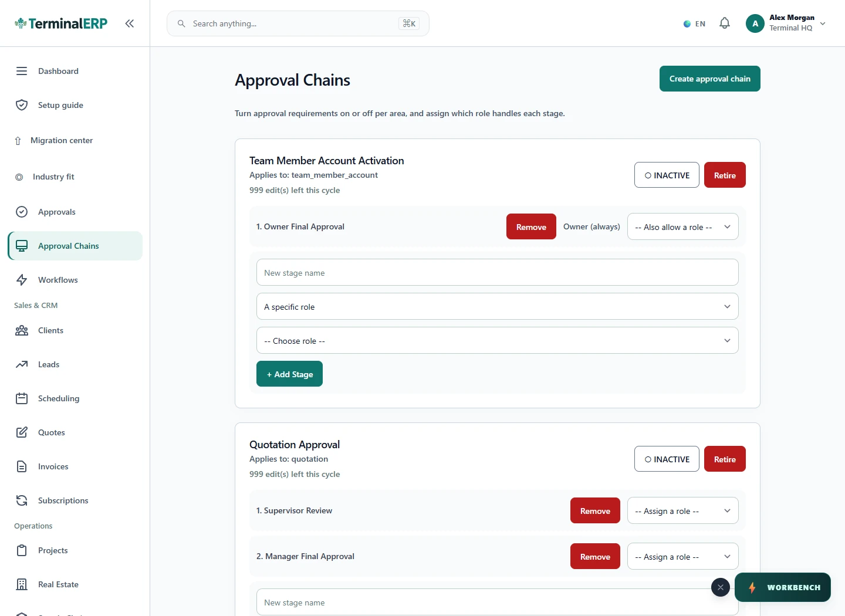Open the Workbench panel
The width and height of the screenshot is (845, 616).
783,587
